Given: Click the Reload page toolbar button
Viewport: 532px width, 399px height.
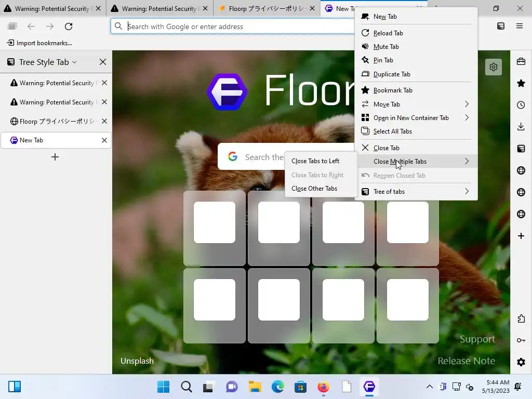Looking at the screenshot, I should 69,26.
